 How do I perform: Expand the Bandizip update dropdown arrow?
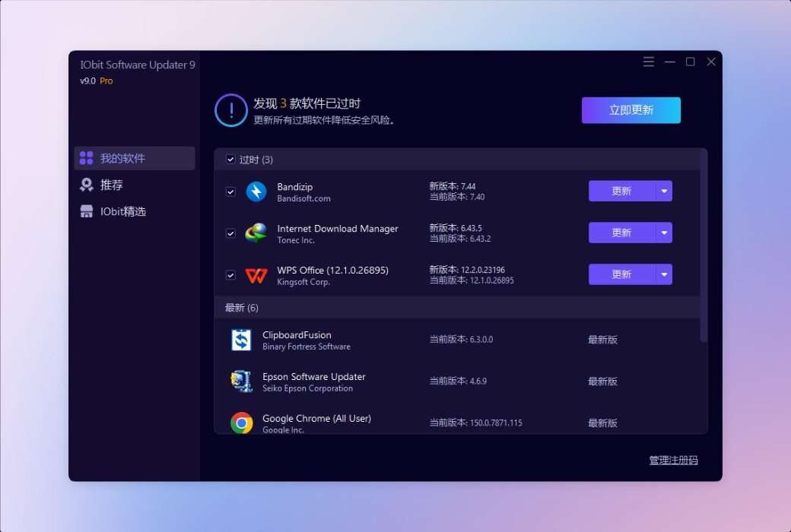tap(665, 191)
